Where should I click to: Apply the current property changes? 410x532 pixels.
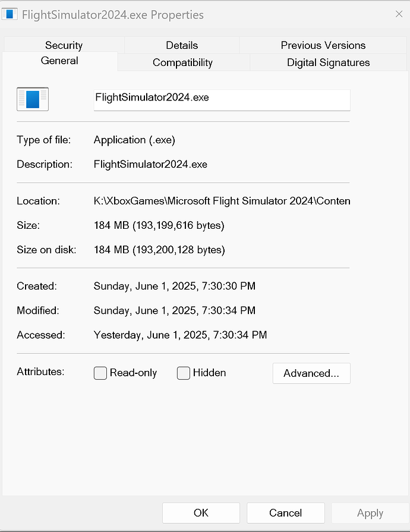point(370,512)
